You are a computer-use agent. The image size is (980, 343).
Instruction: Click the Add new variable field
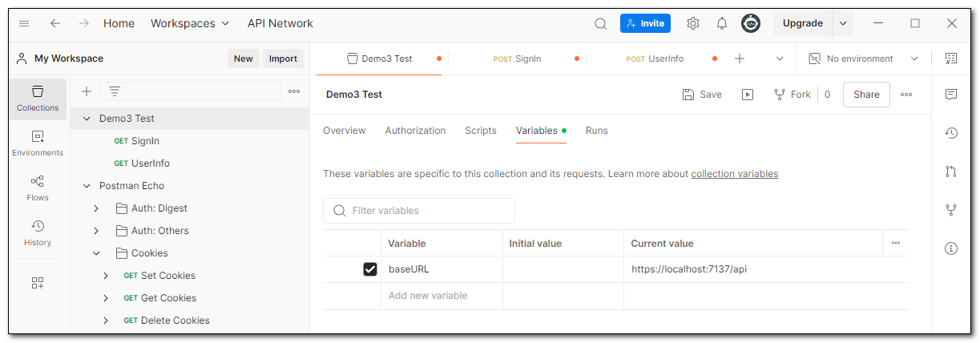click(x=442, y=296)
